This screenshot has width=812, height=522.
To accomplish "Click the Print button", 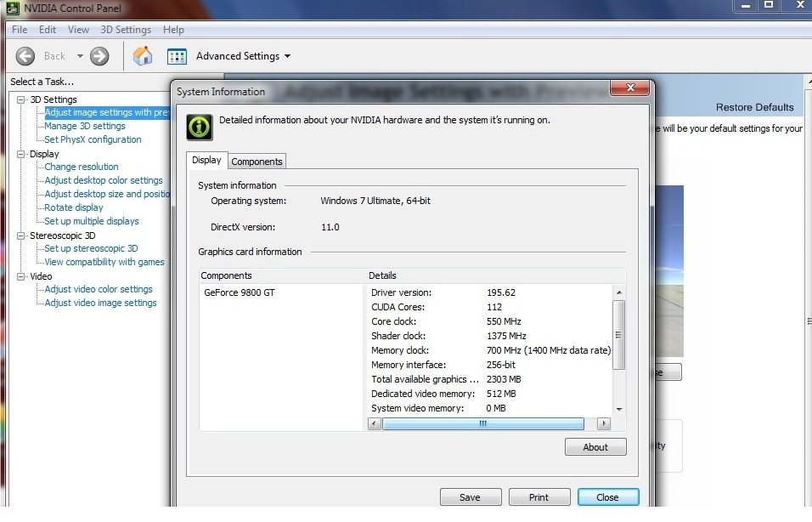I will coord(539,497).
